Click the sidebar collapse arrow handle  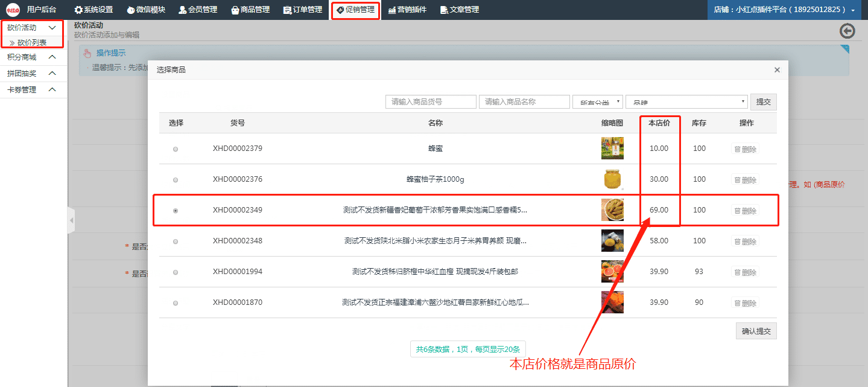tap(71, 220)
